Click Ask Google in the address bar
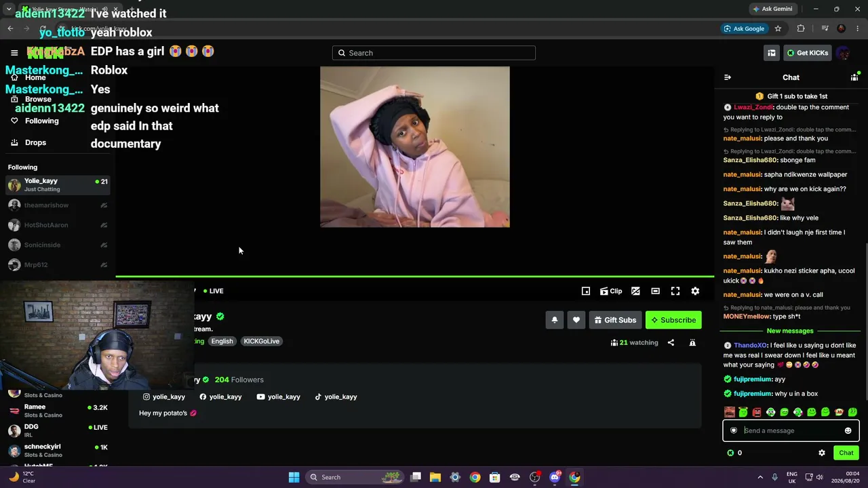The width and height of the screenshot is (868, 488). pyautogui.click(x=743, y=28)
